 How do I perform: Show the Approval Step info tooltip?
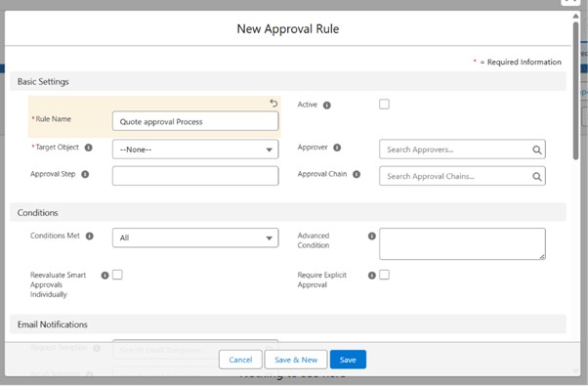tap(85, 174)
